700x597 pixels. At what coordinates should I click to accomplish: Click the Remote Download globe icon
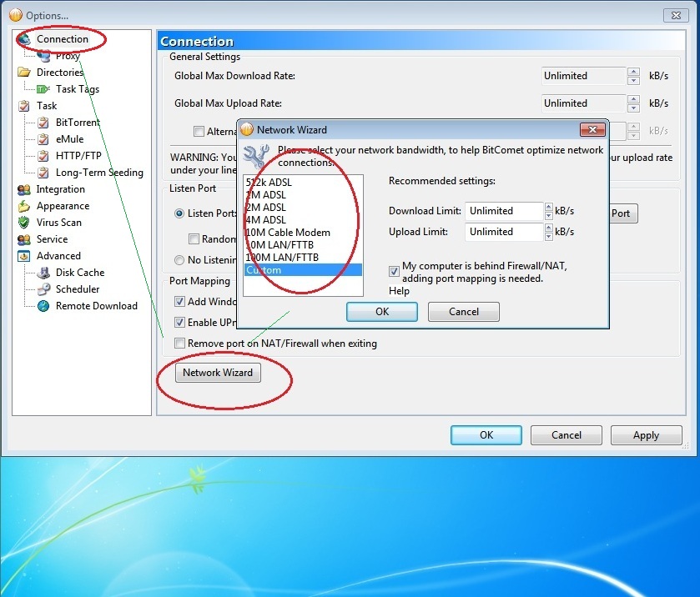pyautogui.click(x=43, y=306)
